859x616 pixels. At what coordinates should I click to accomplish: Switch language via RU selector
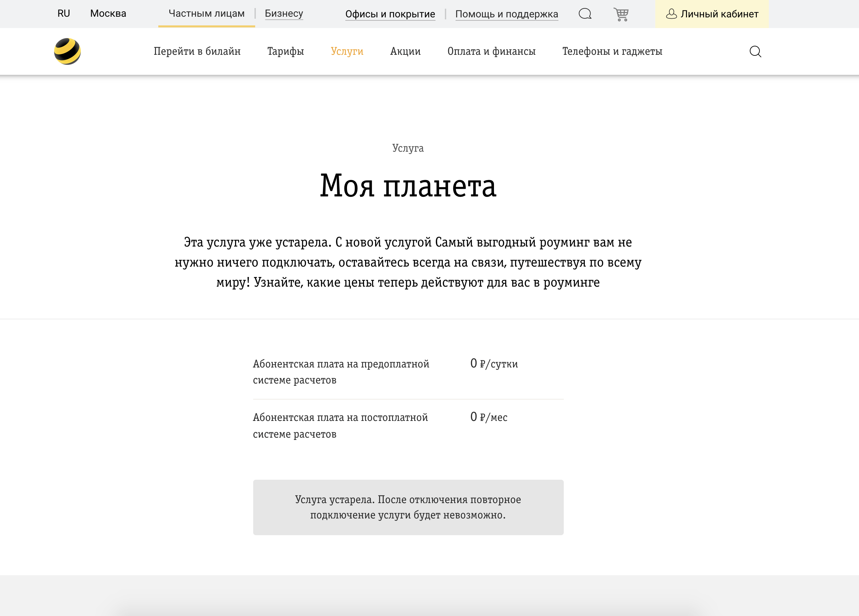click(64, 14)
